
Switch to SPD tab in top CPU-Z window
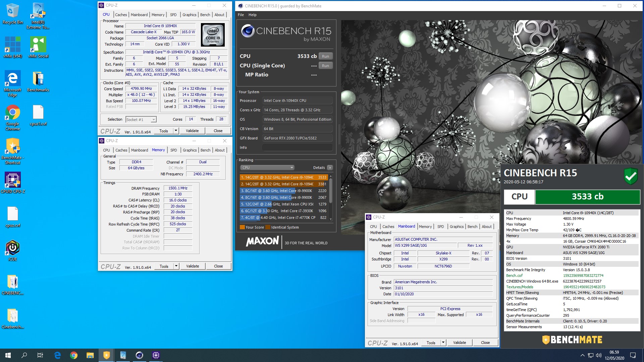click(x=173, y=15)
